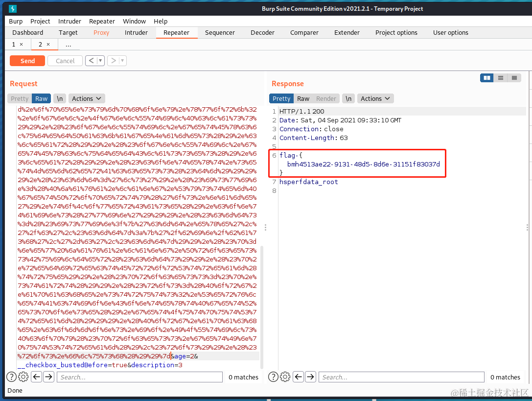Close Repeater tab 2
The height and width of the screenshot is (401, 532).
click(48, 45)
